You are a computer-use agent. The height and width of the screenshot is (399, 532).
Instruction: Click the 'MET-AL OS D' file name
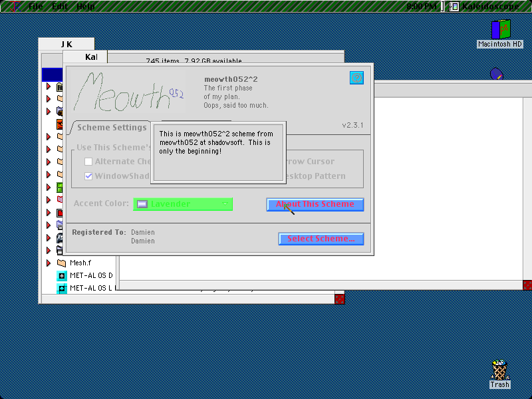(91, 275)
